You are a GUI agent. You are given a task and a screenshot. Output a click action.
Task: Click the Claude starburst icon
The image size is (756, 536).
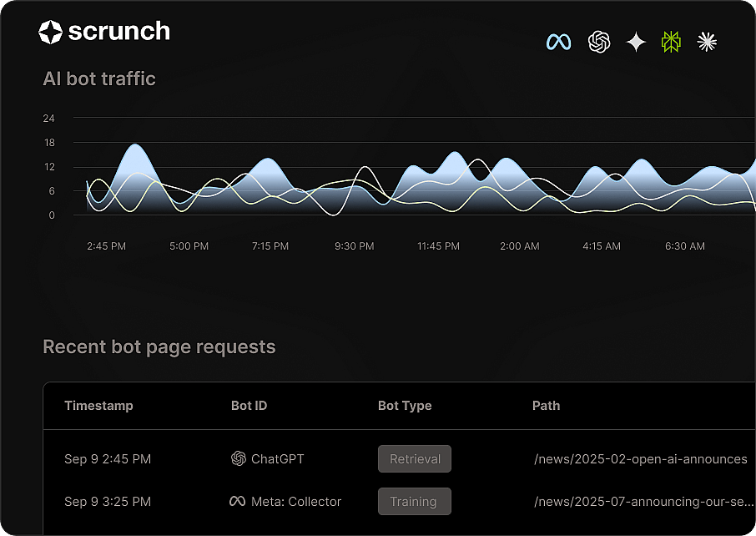click(707, 42)
